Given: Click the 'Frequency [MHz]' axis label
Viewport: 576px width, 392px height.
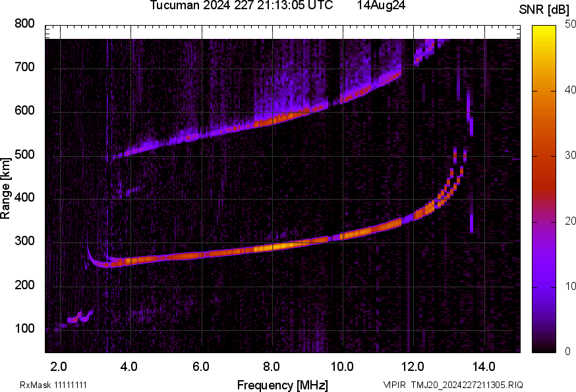Looking at the screenshot, I should coord(283,385).
